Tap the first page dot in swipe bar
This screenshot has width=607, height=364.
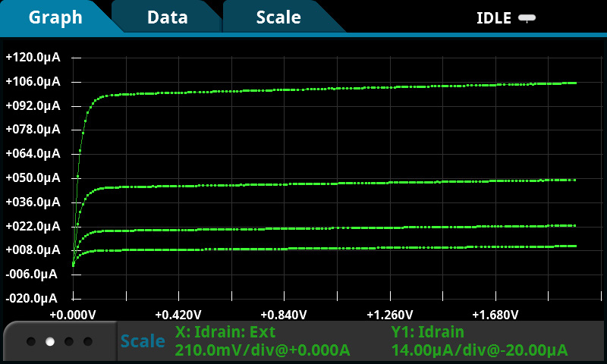point(31,342)
